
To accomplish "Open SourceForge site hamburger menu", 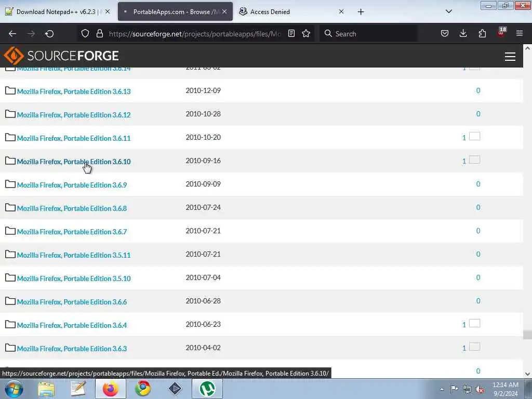I will (x=510, y=56).
